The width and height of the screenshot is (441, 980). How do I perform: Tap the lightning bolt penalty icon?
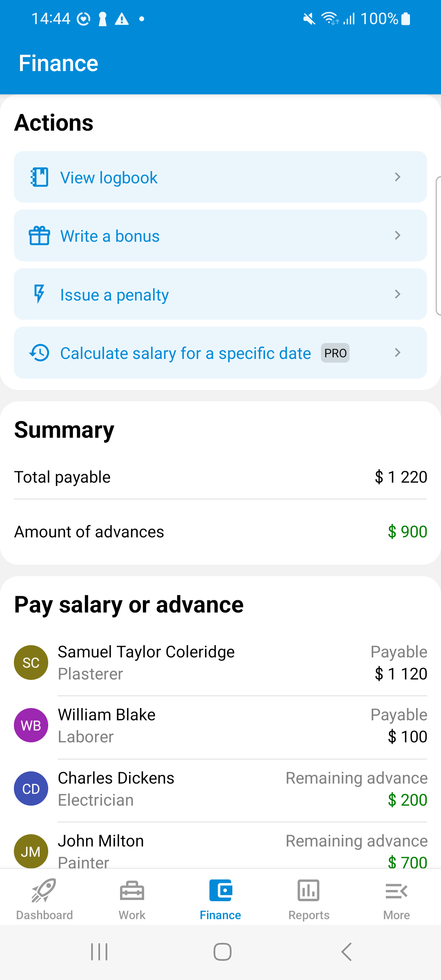pos(39,294)
